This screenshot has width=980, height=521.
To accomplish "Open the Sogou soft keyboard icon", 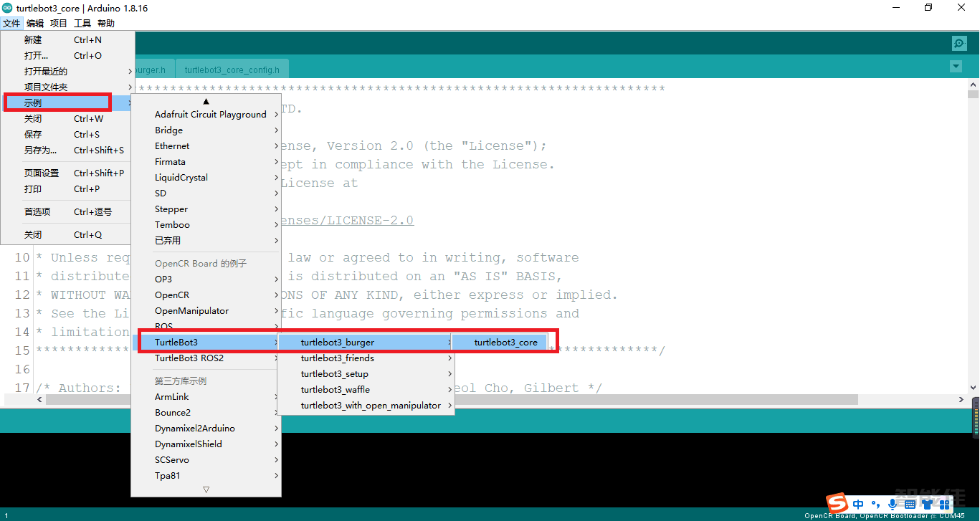I will click(909, 505).
